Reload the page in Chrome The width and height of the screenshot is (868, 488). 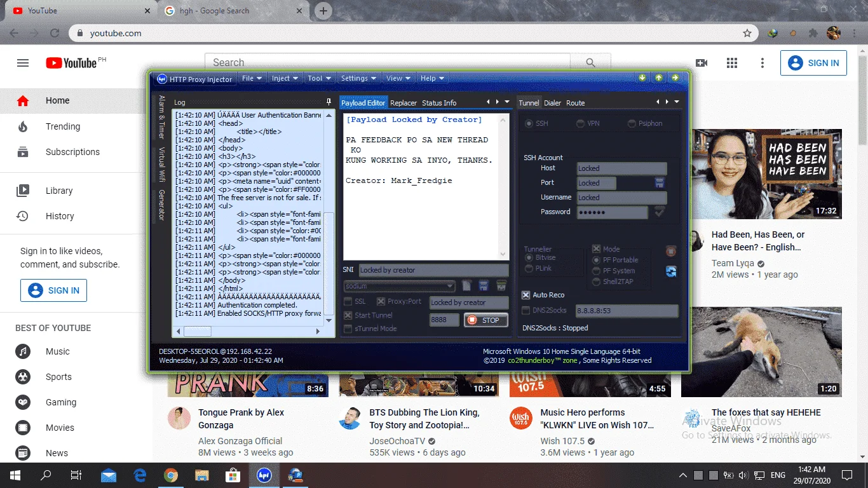pos(55,33)
